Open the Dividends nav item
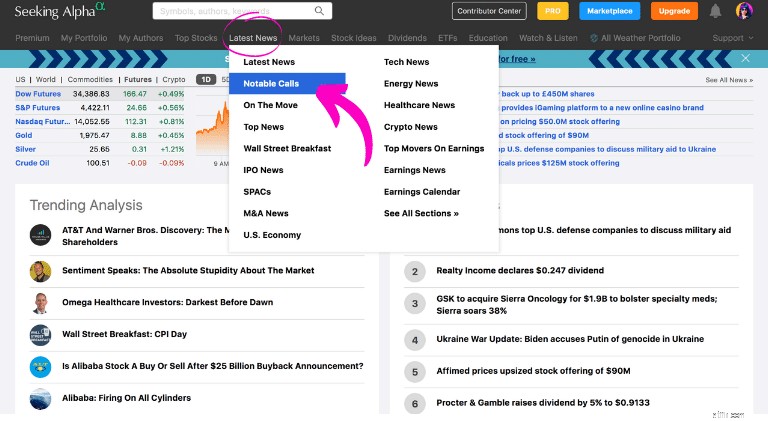Viewport: 768px width, 421px height. click(x=407, y=38)
